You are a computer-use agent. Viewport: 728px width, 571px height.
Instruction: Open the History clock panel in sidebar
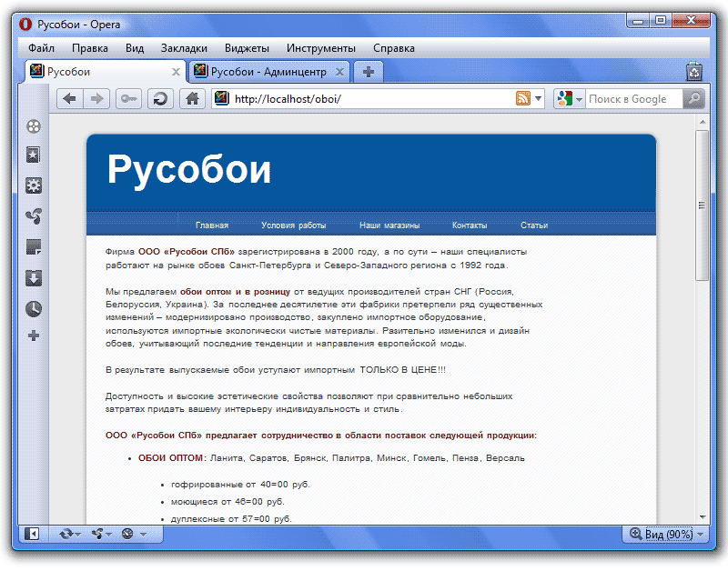[x=34, y=308]
